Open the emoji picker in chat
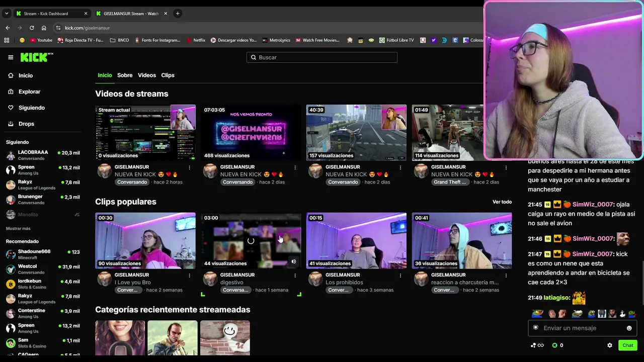 coord(629,328)
